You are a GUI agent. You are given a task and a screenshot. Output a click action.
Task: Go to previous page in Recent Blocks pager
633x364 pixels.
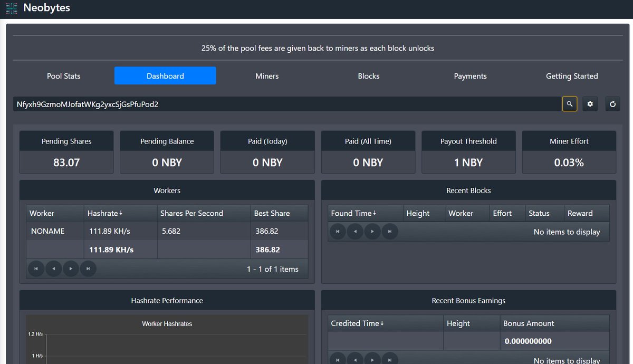pyautogui.click(x=355, y=232)
